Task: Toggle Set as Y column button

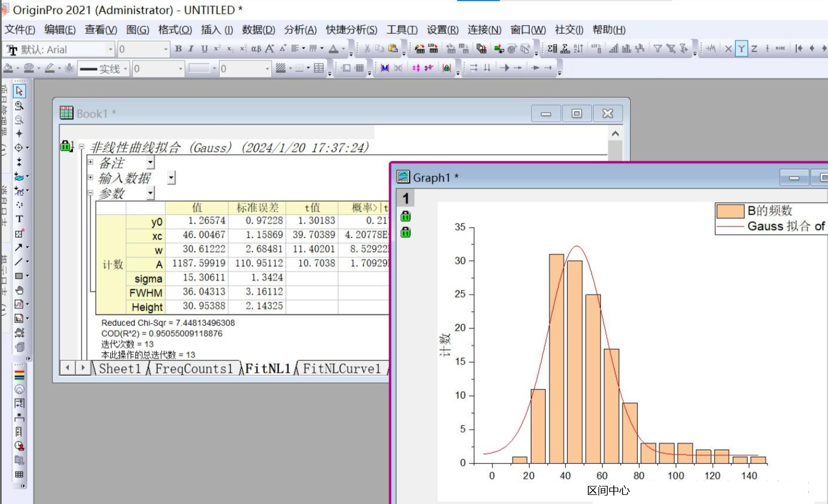Action: click(741, 49)
